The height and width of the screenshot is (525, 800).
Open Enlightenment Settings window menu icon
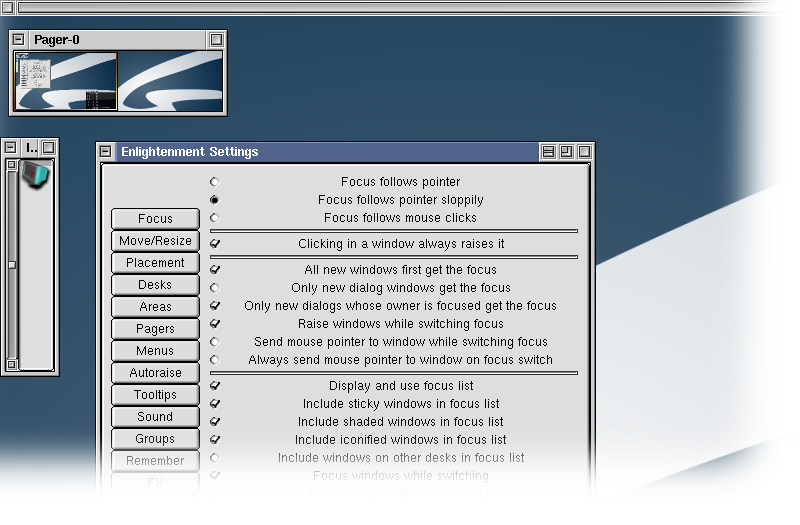tap(106, 152)
